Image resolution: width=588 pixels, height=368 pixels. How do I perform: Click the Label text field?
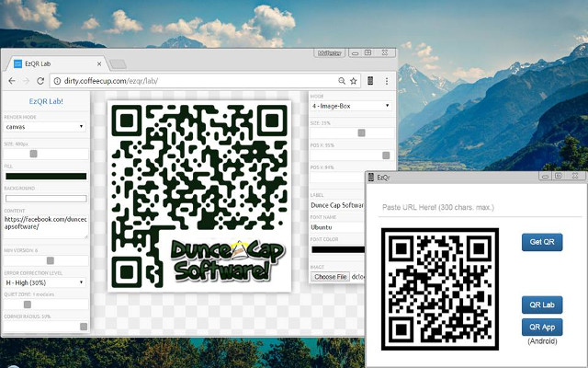[x=337, y=205]
